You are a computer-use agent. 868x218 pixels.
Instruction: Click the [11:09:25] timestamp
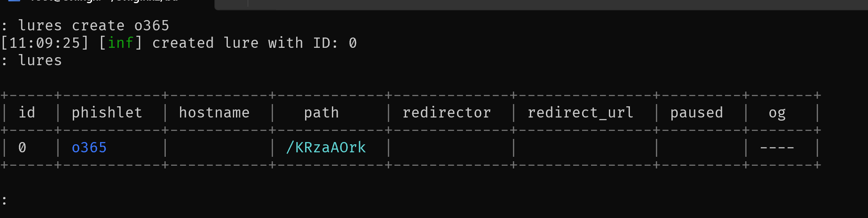[45, 43]
